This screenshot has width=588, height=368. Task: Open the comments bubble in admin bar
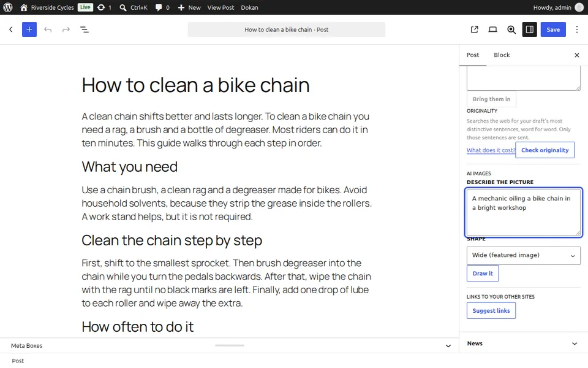click(x=162, y=7)
